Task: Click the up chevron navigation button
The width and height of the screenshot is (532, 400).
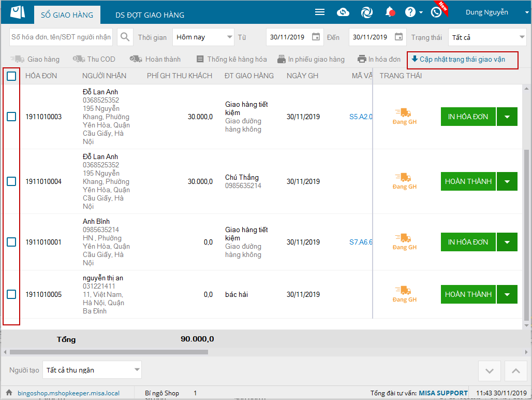Action: (516, 371)
